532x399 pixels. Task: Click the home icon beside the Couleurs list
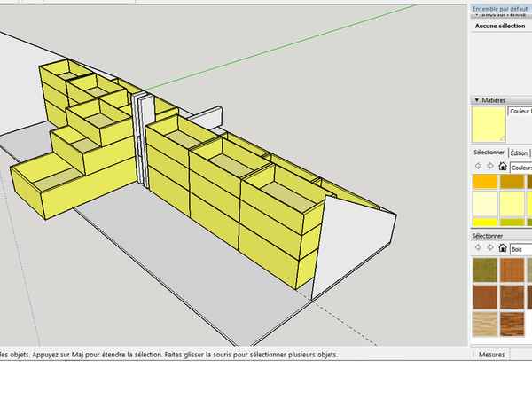[502, 167]
